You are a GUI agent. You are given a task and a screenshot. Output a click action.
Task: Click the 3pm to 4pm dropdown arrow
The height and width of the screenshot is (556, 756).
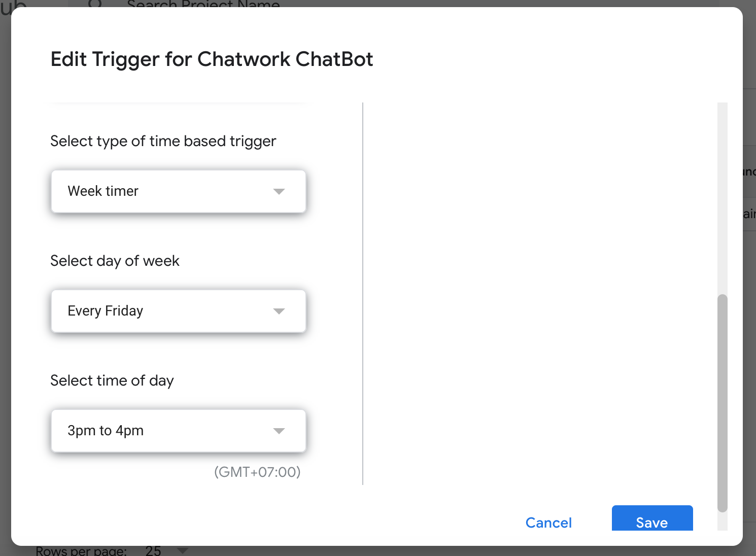click(x=279, y=431)
